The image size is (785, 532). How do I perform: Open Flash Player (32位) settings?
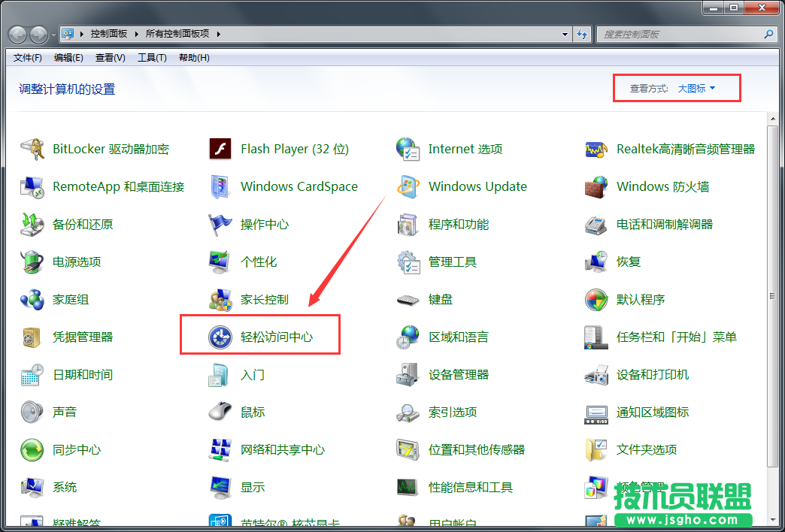click(x=294, y=148)
